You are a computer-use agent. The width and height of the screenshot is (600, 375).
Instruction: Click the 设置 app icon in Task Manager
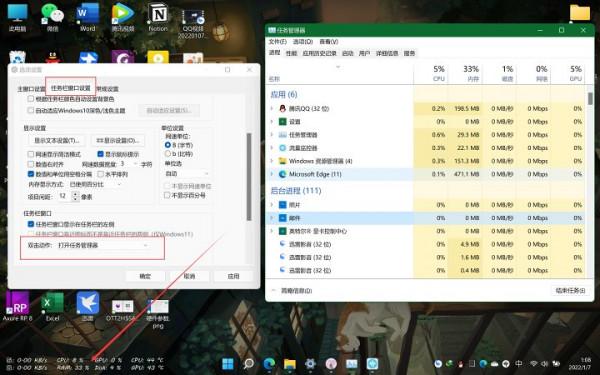coord(282,122)
